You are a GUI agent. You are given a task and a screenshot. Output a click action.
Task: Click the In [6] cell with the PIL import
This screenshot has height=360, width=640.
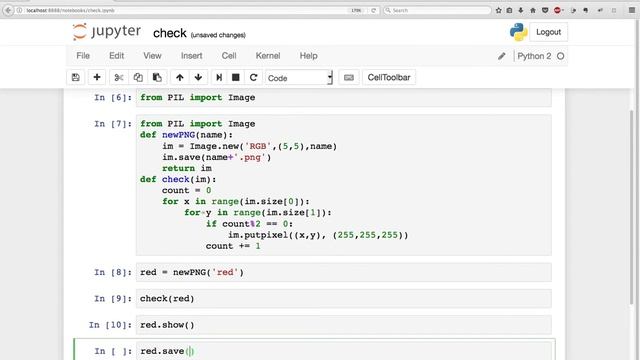click(344, 98)
